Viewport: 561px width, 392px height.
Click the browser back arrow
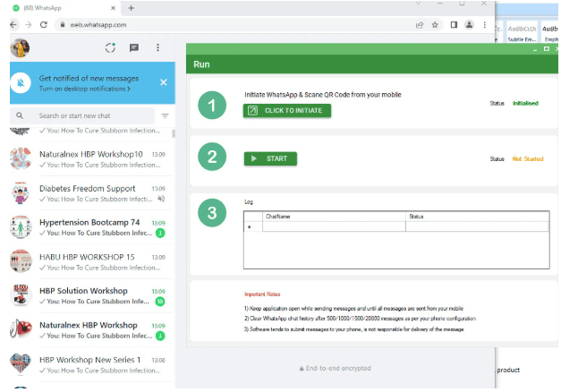[x=13, y=25]
